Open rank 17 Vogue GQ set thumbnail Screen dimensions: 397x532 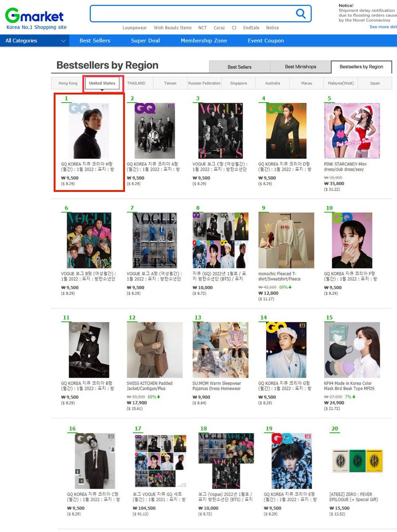[160, 461]
